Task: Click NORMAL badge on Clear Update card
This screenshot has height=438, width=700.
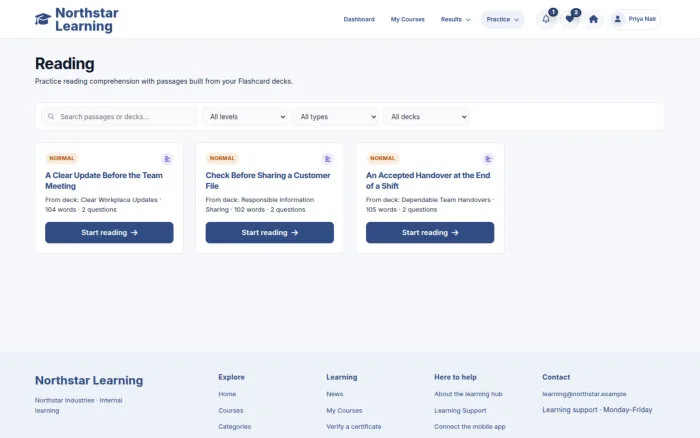Action: coord(62,158)
